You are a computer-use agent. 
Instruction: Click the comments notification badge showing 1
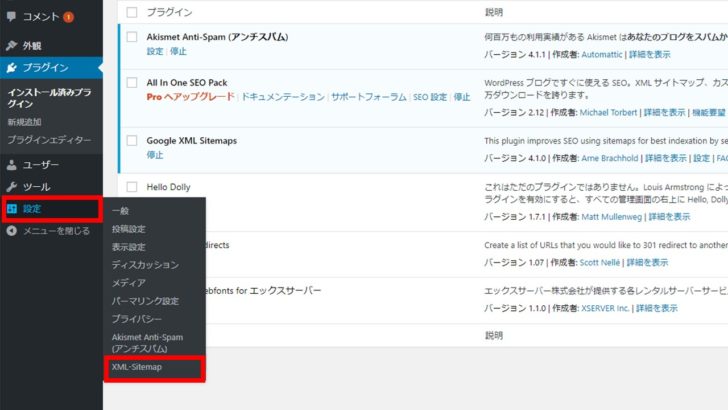click(x=68, y=17)
